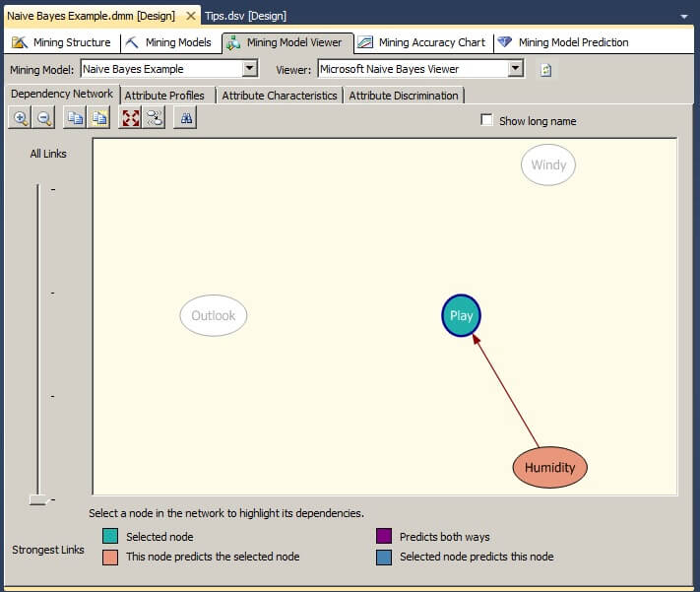Open the Mining Accuracy Chart tab

pyautogui.click(x=423, y=42)
